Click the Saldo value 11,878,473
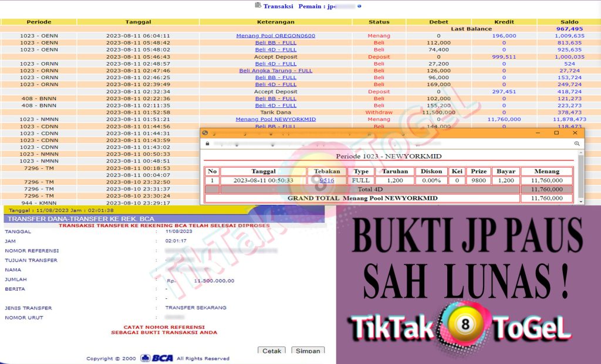 569,119
